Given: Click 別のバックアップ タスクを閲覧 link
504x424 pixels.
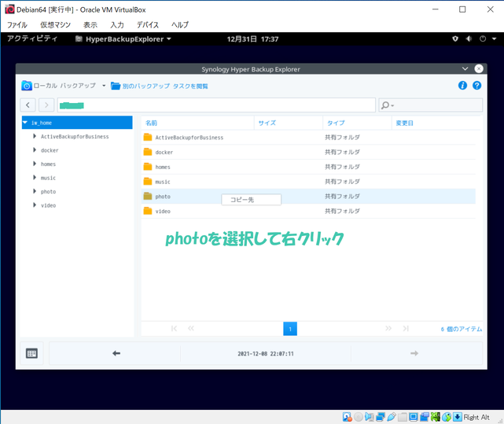Looking at the screenshot, I should click(x=165, y=87).
